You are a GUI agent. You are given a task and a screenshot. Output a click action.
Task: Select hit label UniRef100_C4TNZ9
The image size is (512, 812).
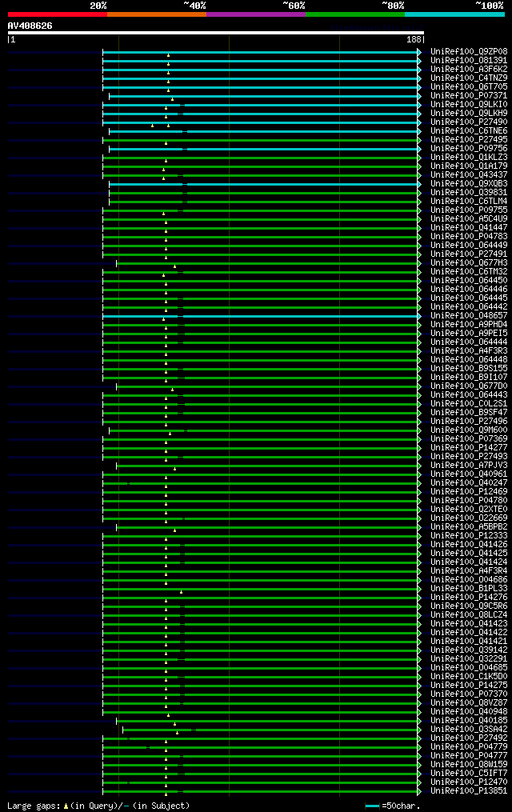tap(469, 78)
